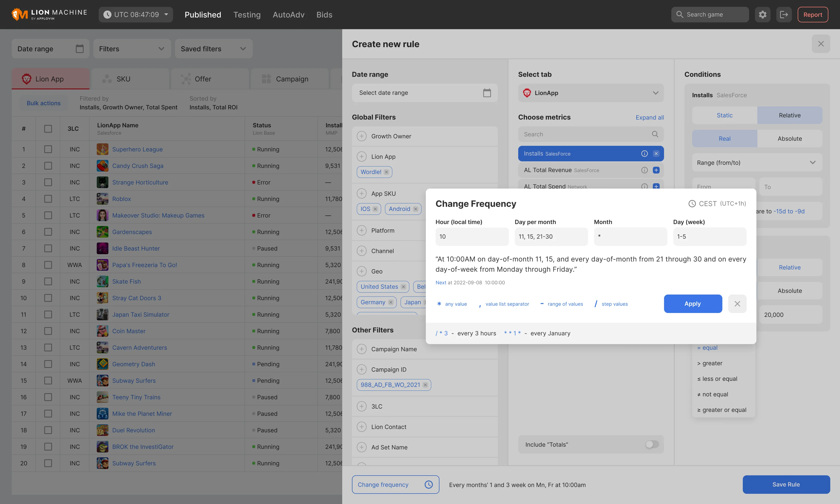Edit the Hour (local time) field
The image size is (840, 504).
(472, 236)
